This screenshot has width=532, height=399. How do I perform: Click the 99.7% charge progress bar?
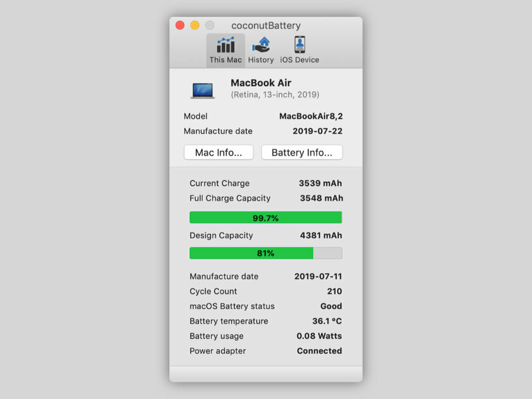[265, 217]
